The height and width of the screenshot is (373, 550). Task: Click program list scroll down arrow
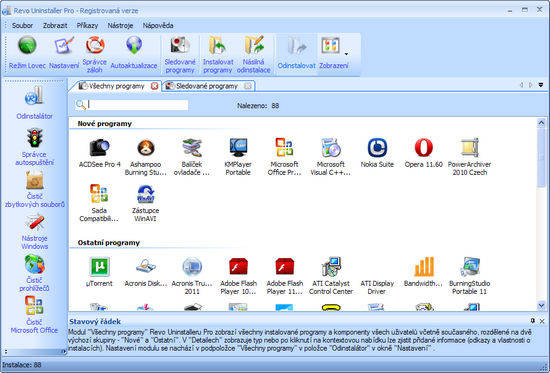(541, 306)
